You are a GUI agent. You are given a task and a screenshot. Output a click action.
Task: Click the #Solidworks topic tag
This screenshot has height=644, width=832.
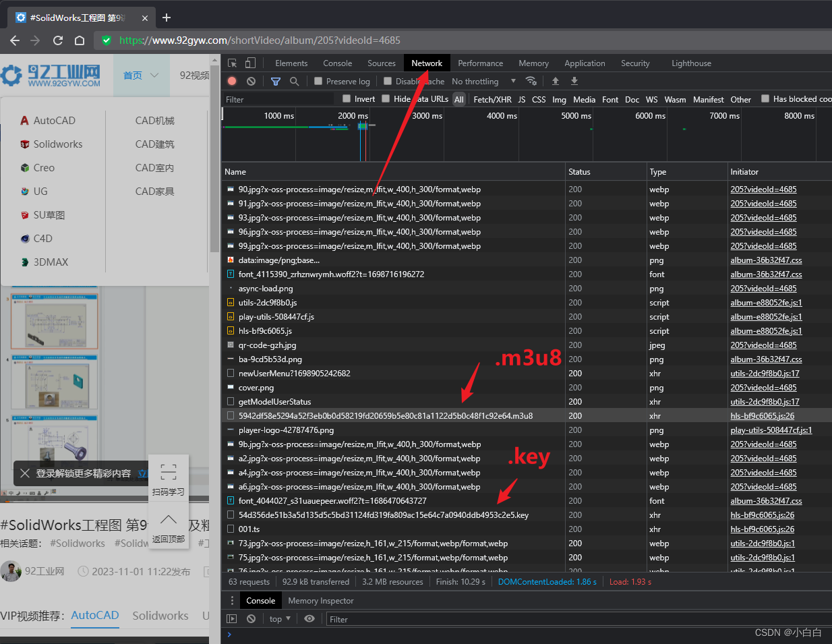click(x=78, y=544)
